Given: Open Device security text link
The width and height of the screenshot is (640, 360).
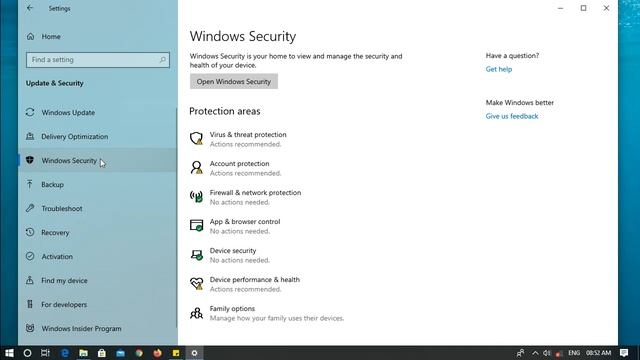Looking at the screenshot, I should pos(233,250).
